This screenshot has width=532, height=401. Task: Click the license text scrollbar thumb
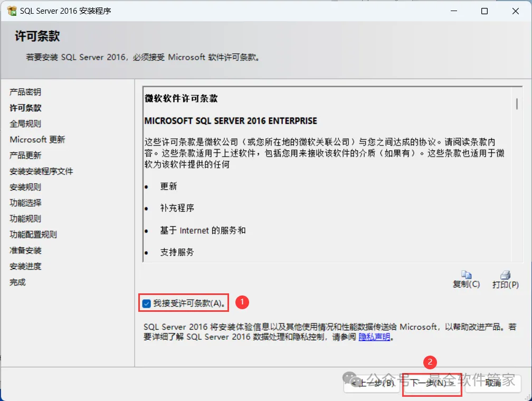pos(517,104)
